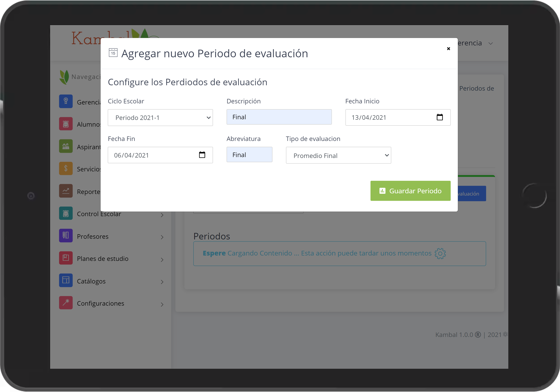560x392 pixels.
Task: Click the atom icon in the footer
Action: [505, 334]
